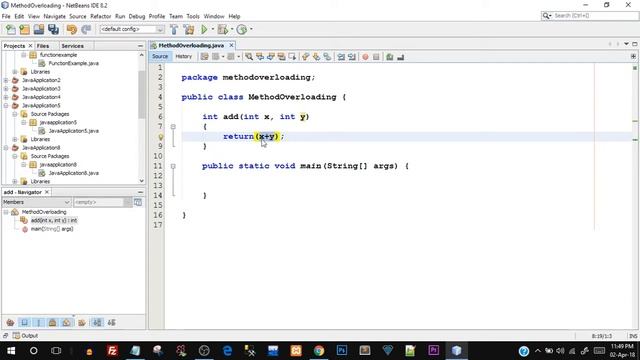Viewport: 640px width, 360px height.
Task: Switch to the Services tab
Action: pos(72,46)
